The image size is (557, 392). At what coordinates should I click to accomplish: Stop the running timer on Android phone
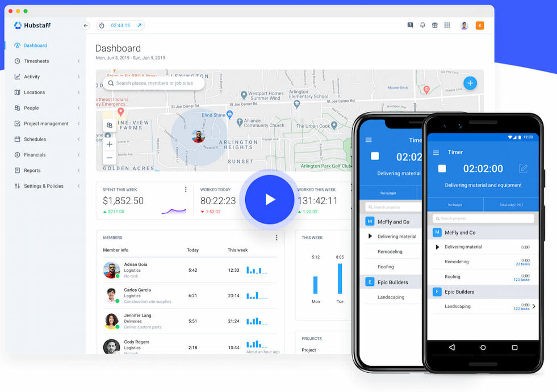click(x=442, y=168)
